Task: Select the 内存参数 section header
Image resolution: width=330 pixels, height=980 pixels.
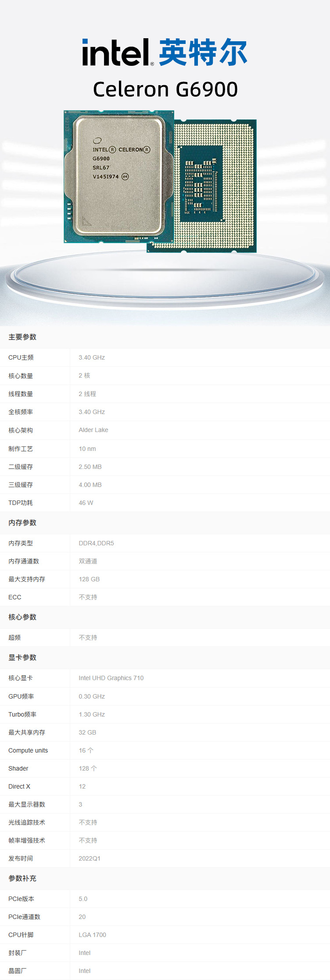Action: [x=22, y=522]
